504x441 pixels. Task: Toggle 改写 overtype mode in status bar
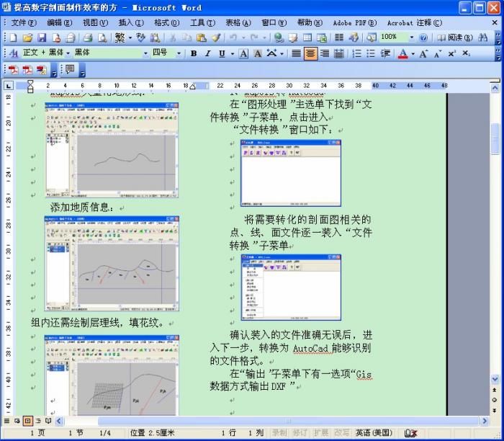[342, 433]
